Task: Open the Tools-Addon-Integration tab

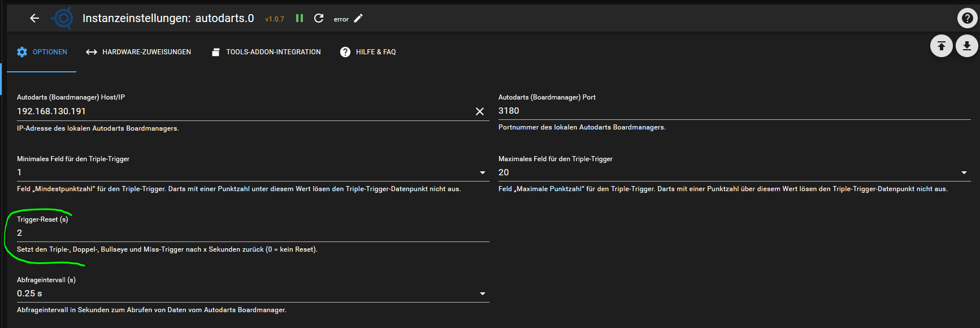Action: coord(266,52)
